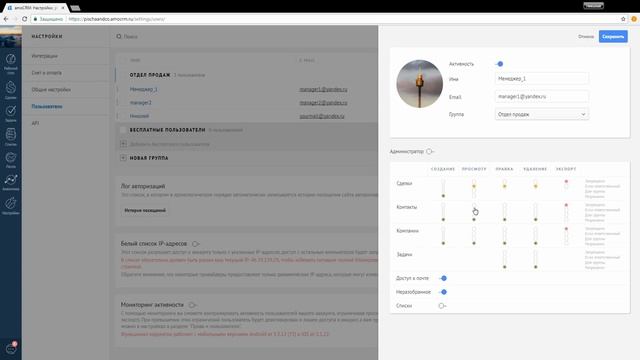This screenshot has width=640, height=360.
Task: Open the Группа dropdown Отдел продаж
Action: click(542, 114)
